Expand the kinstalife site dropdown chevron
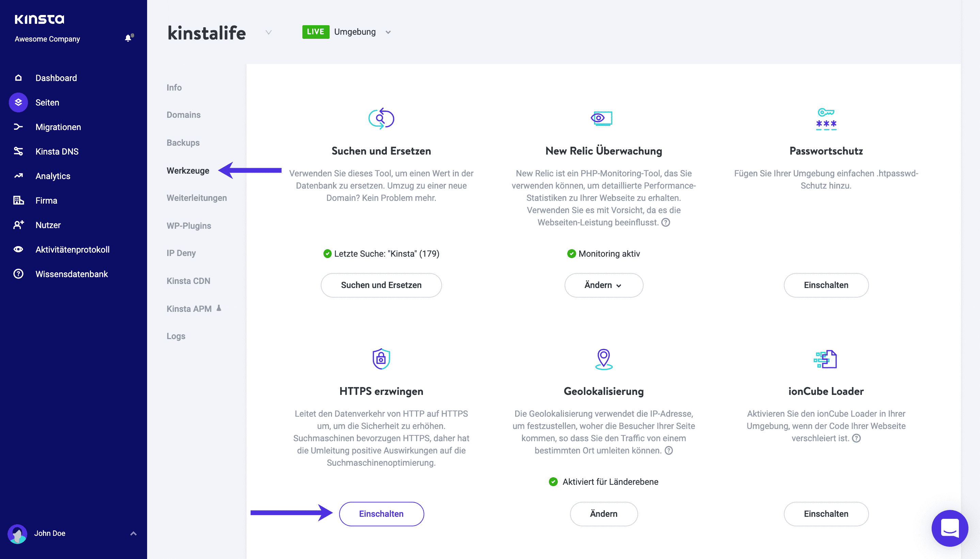The height and width of the screenshot is (559, 980). (268, 32)
